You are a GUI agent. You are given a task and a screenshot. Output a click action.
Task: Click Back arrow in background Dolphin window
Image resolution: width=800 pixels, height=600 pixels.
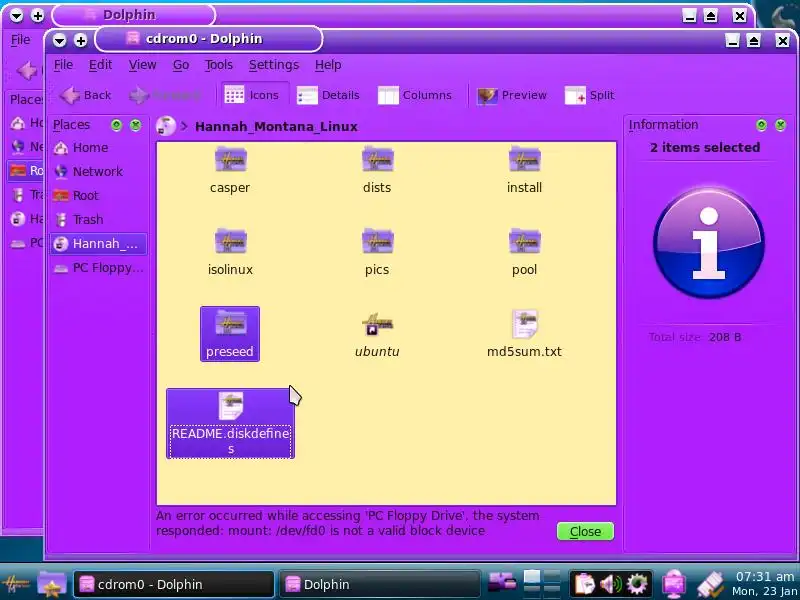[x=27, y=70]
